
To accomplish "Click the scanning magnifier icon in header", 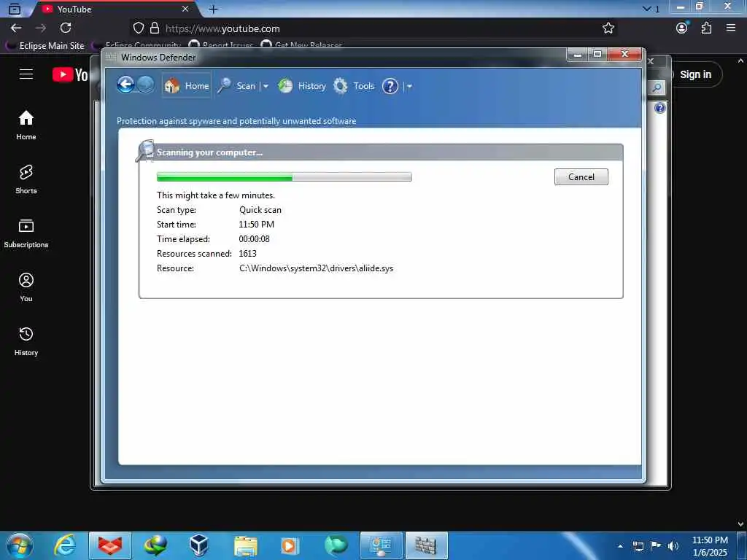I will pyautogui.click(x=145, y=151).
